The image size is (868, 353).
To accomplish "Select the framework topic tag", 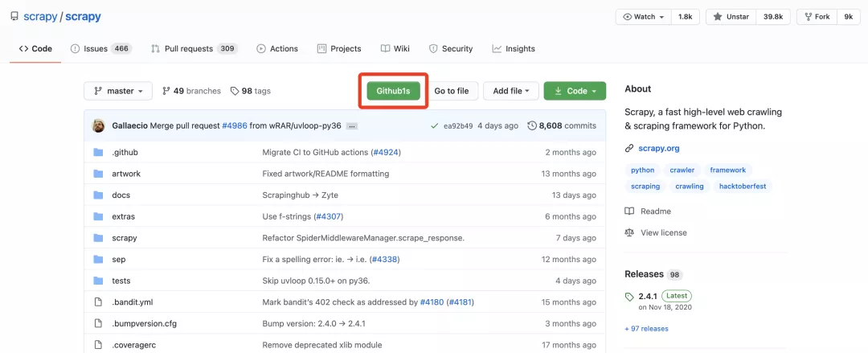I will 728,170.
